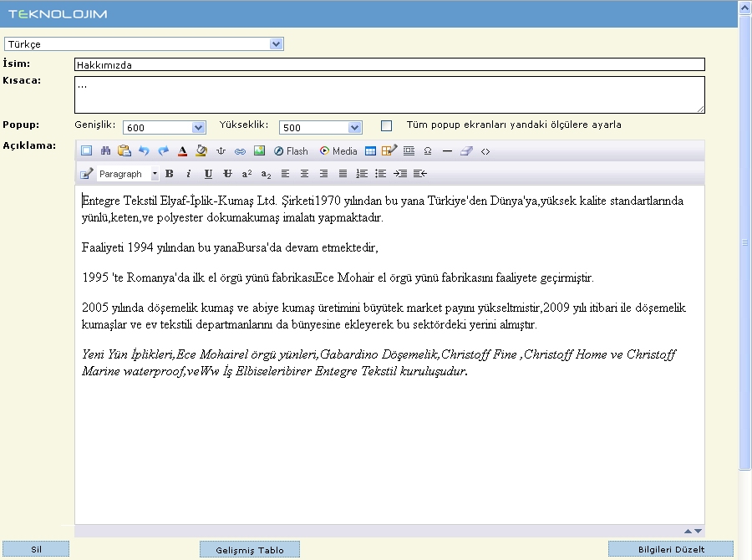Click the TEKNOLOJIM logo
This screenshot has width=752, height=560.
pyautogui.click(x=58, y=14)
